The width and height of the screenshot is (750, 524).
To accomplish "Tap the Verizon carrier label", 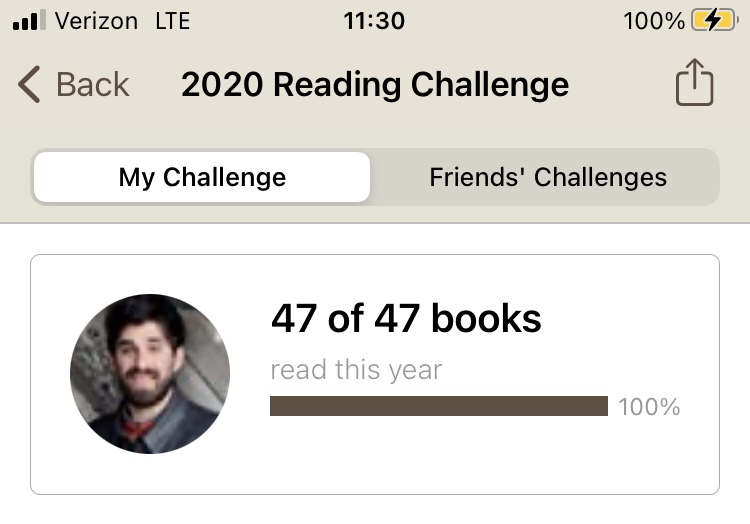I will (96, 20).
